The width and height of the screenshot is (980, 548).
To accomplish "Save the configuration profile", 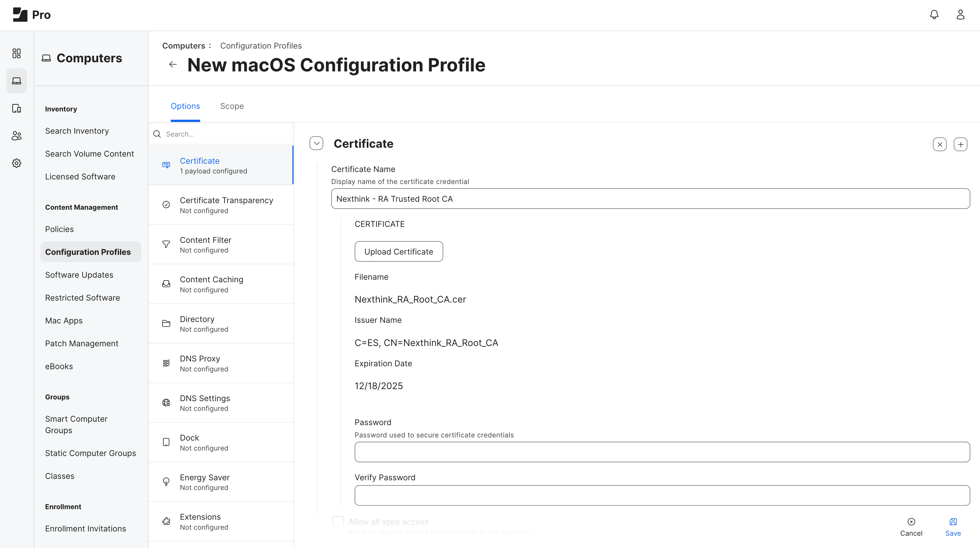I will point(953,527).
